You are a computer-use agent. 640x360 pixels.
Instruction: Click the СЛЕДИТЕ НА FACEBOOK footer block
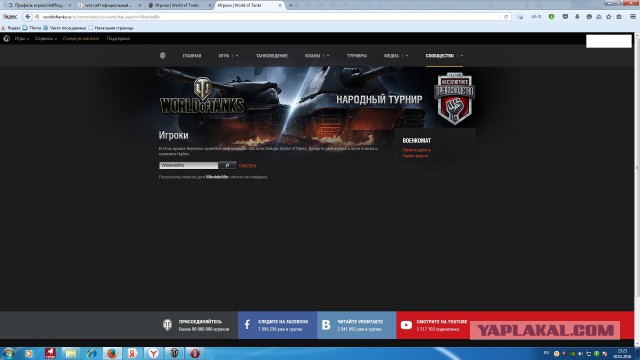pos(277,325)
